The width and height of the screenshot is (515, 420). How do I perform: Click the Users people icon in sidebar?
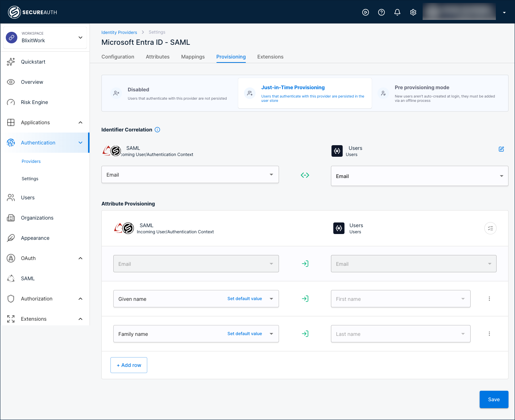(x=11, y=198)
